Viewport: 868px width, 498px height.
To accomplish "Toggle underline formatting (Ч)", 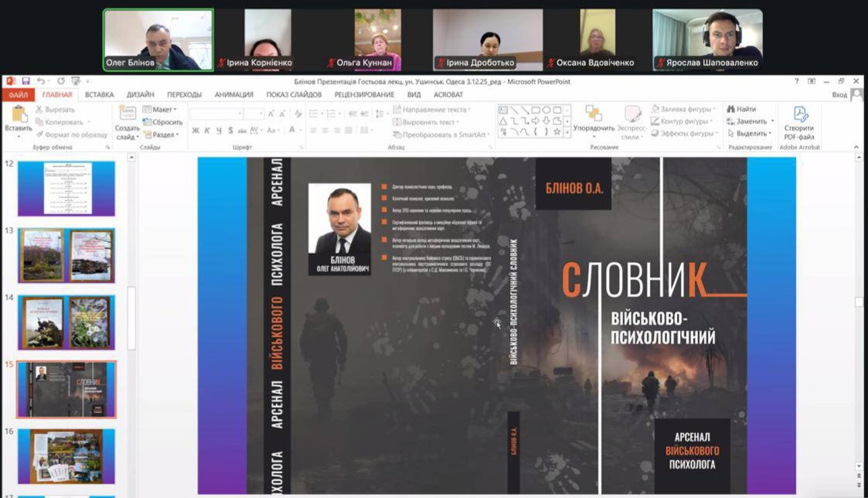I will tap(218, 131).
